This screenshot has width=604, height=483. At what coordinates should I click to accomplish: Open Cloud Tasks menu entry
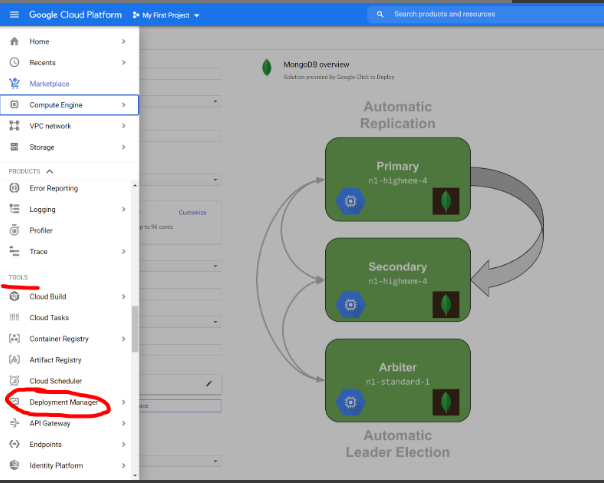tap(65, 317)
